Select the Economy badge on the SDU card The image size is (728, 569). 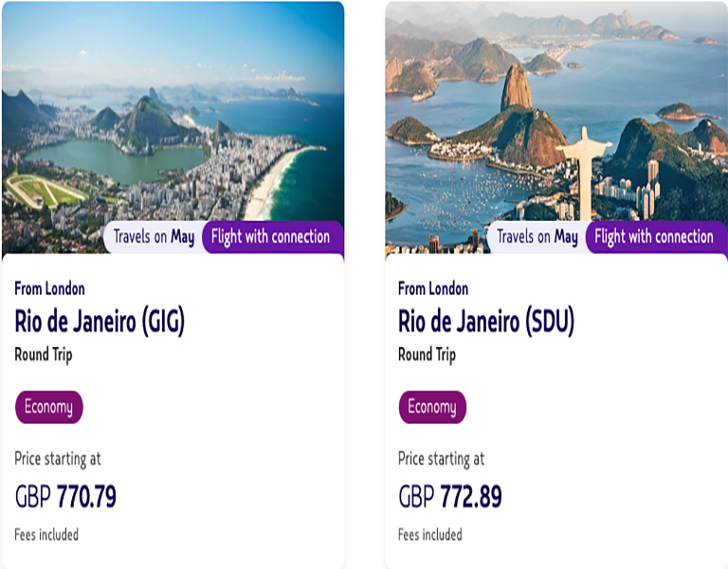click(432, 407)
